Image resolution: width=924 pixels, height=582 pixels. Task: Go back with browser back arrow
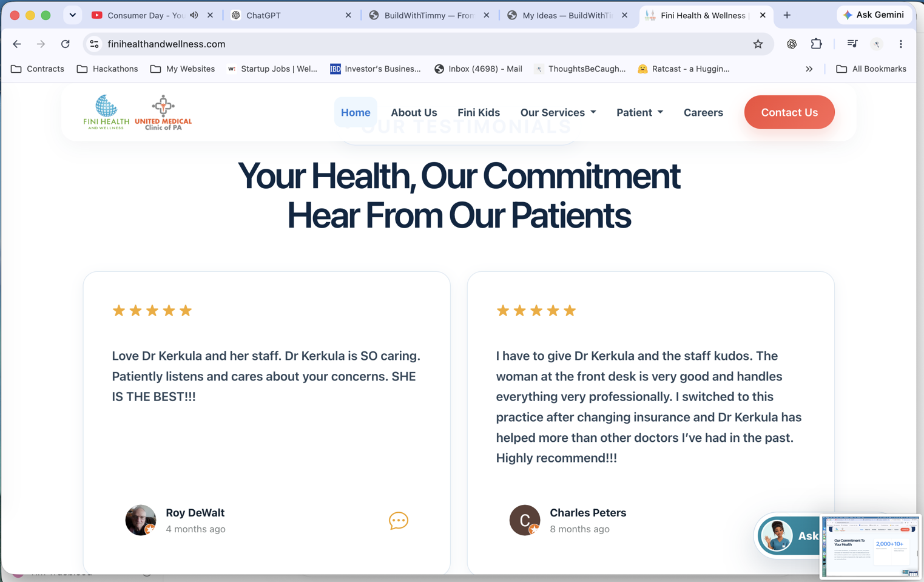(17, 44)
